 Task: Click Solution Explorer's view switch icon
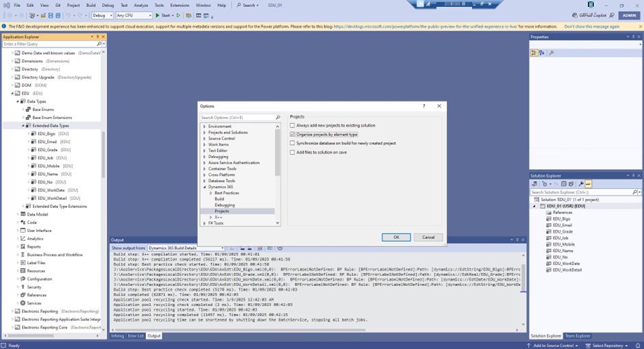tap(534, 184)
